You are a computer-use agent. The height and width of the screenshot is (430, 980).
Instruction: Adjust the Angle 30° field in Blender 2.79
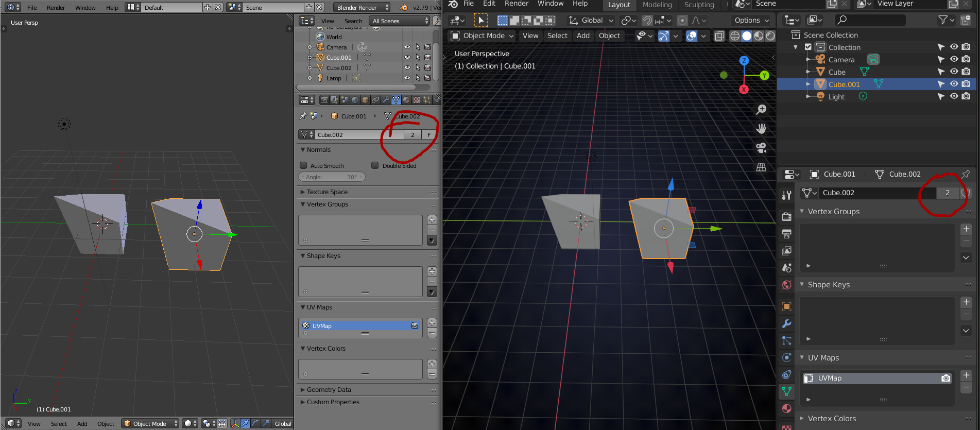(332, 177)
